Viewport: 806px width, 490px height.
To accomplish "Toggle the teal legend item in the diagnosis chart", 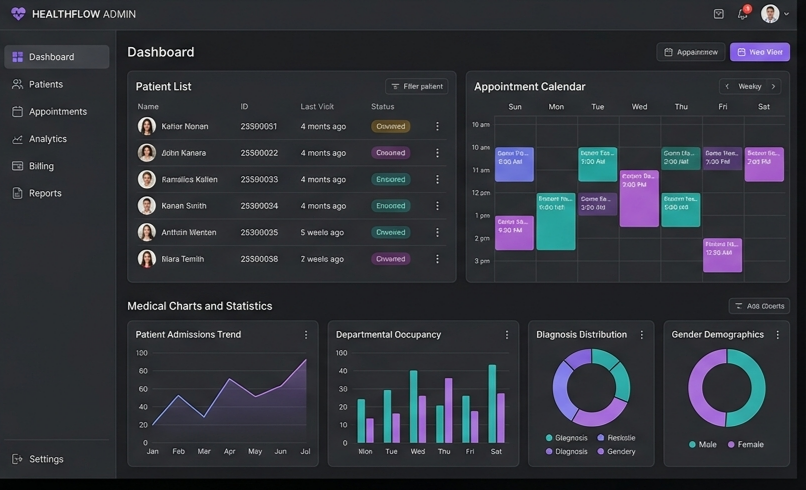I will point(566,438).
